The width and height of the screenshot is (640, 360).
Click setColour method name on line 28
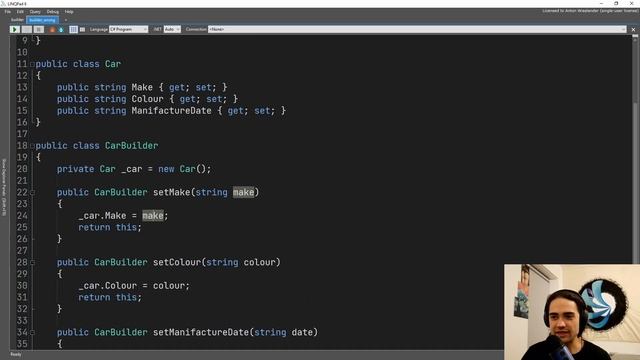tap(177, 262)
